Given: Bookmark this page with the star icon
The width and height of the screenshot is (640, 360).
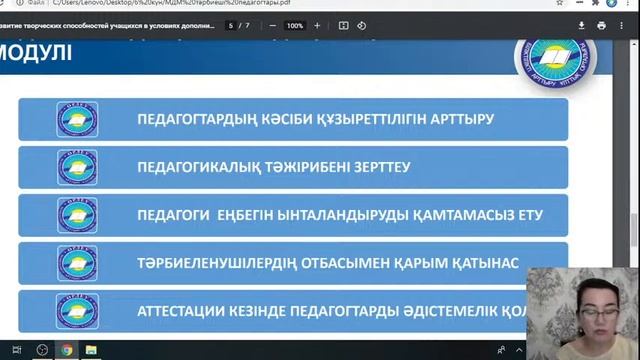Looking at the screenshot, I should pos(560,3).
